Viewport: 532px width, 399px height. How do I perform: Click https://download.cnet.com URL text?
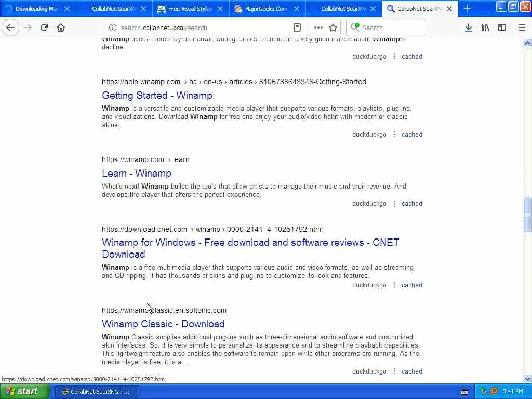tap(144, 229)
